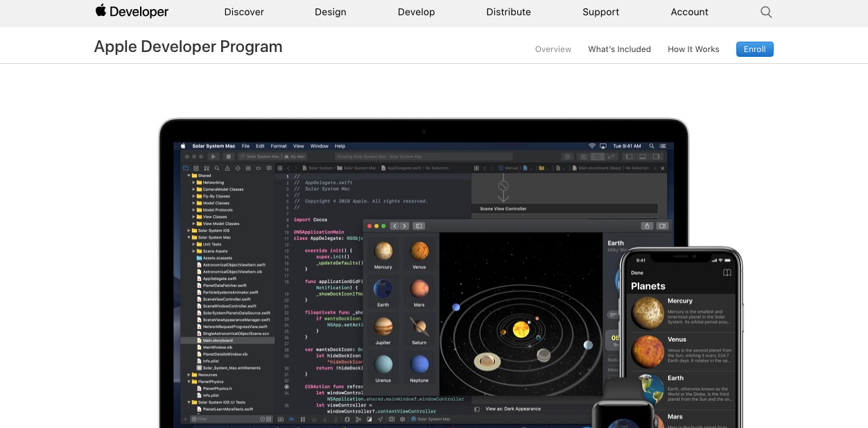Open the Window menu in macOS menu bar
The image size is (868, 428).
tap(320, 146)
